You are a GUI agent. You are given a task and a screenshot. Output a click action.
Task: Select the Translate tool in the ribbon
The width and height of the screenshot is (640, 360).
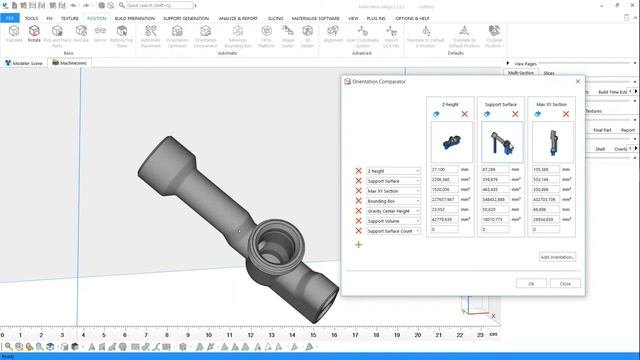pos(14,34)
